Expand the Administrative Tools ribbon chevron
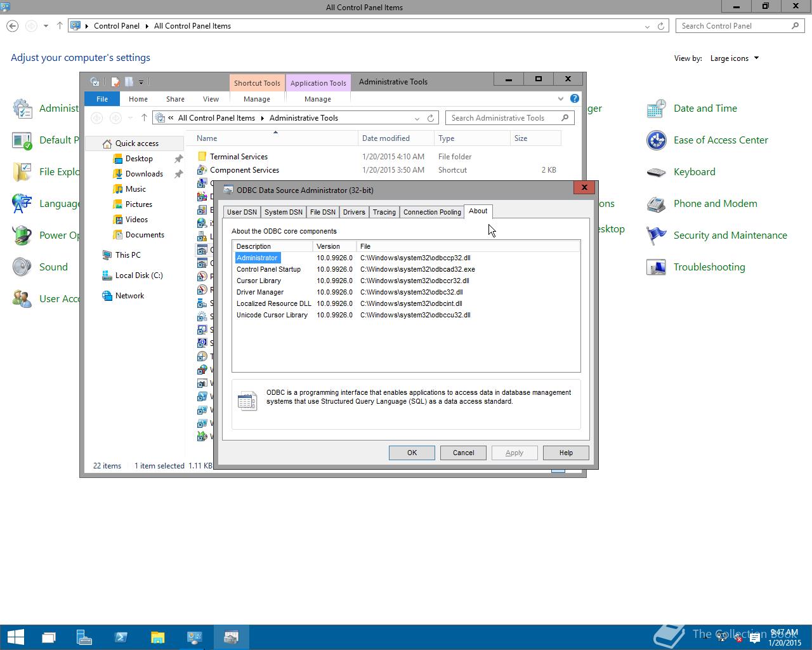Image resolution: width=812 pixels, height=650 pixels. tap(560, 99)
